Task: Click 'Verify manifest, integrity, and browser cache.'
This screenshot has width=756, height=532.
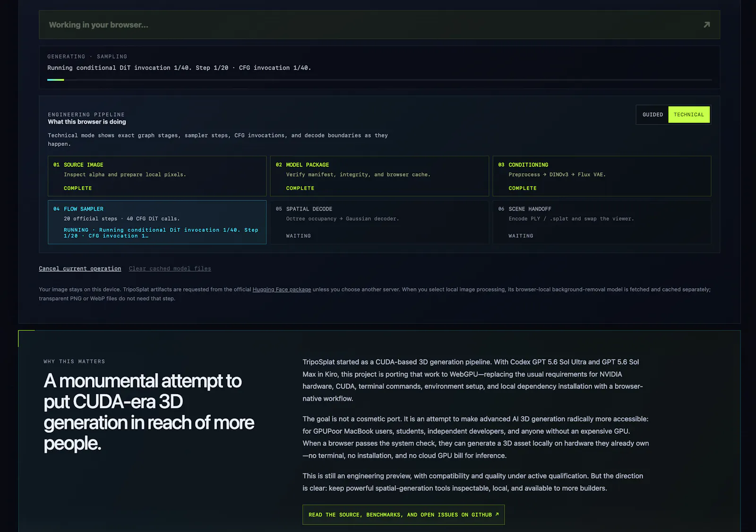Action: pos(358,174)
